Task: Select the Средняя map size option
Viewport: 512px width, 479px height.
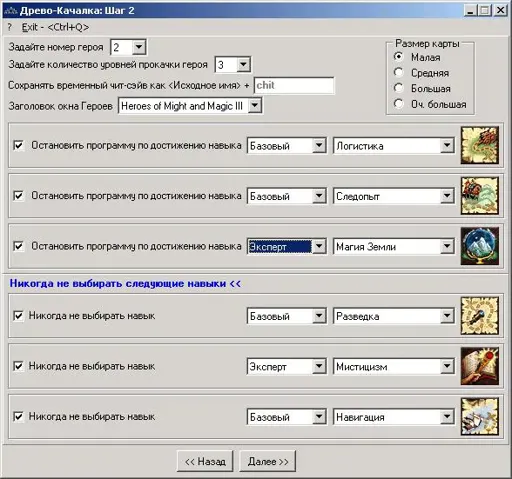Action: click(x=399, y=72)
